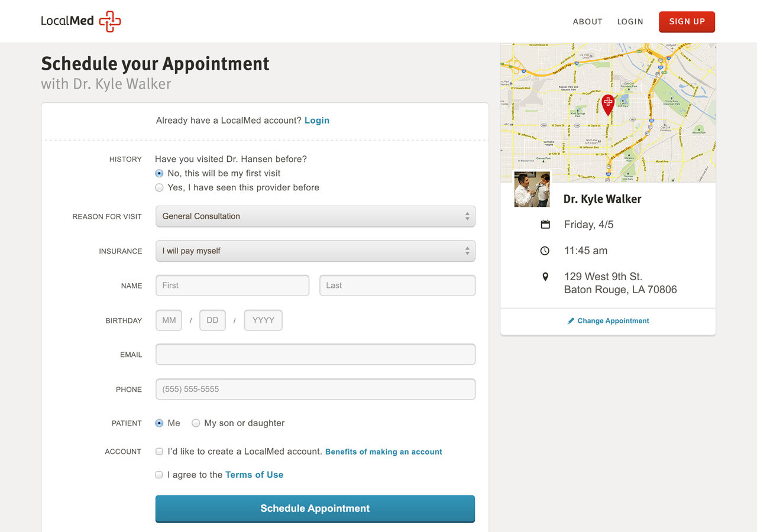
Task: Click the 'Schedule your Appointment' heading
Action: (155, 64)
